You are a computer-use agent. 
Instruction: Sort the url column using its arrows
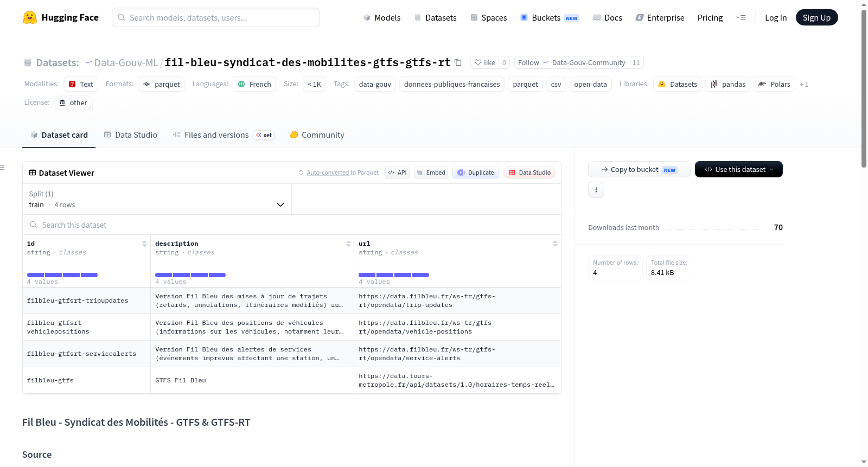[555, 244]
